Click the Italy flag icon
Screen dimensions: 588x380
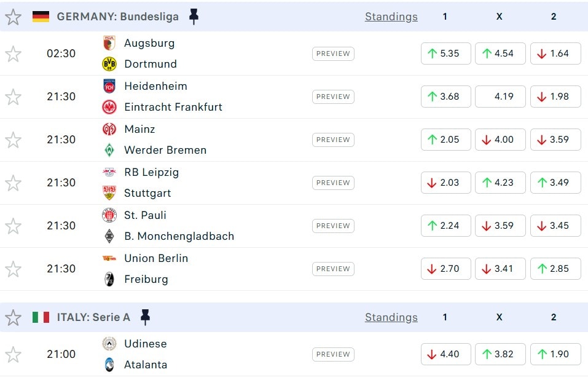pyautogui.click(x=41, y=317)
